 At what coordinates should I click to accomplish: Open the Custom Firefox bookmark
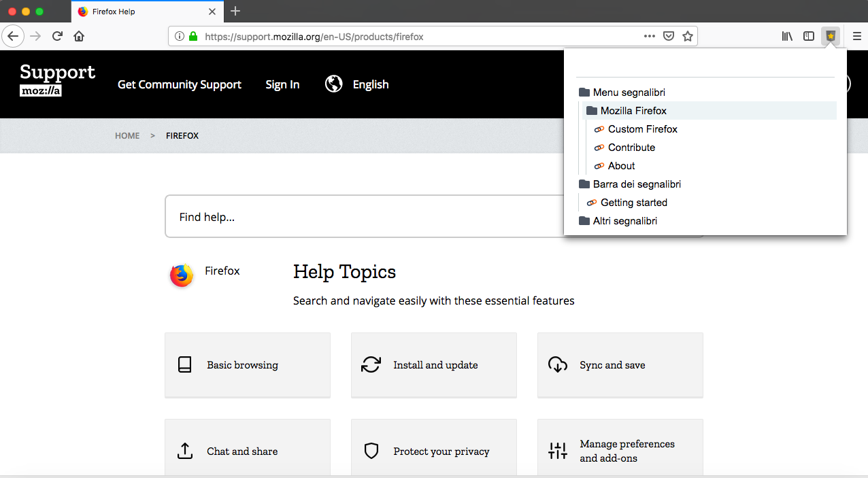642,129
